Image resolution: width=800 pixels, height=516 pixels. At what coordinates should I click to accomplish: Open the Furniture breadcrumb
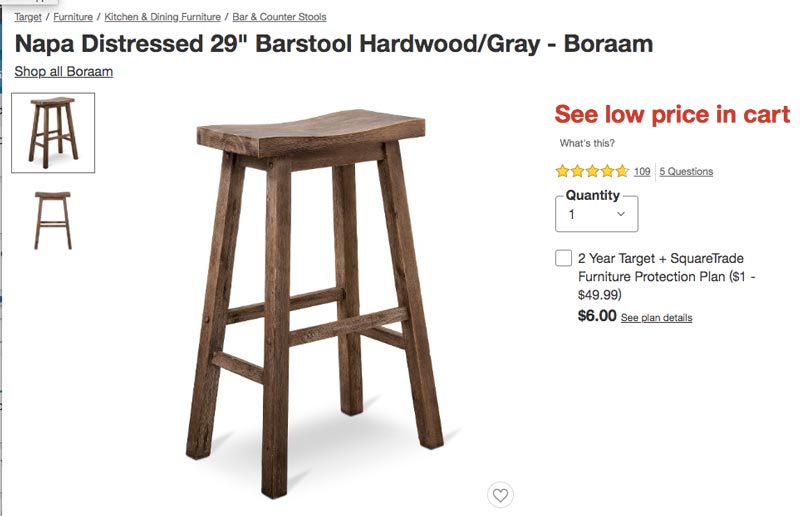(73, 17)
